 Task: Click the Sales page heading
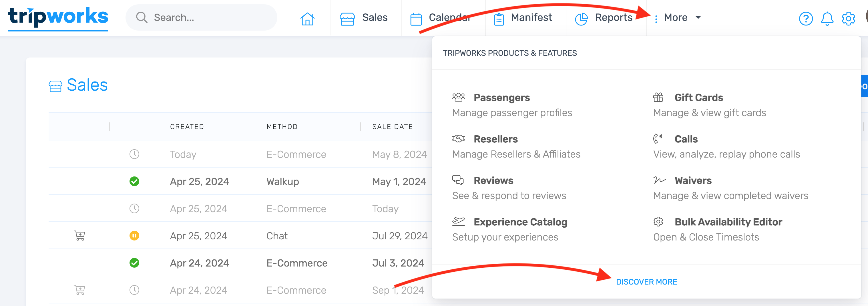[x=87, y=85]
